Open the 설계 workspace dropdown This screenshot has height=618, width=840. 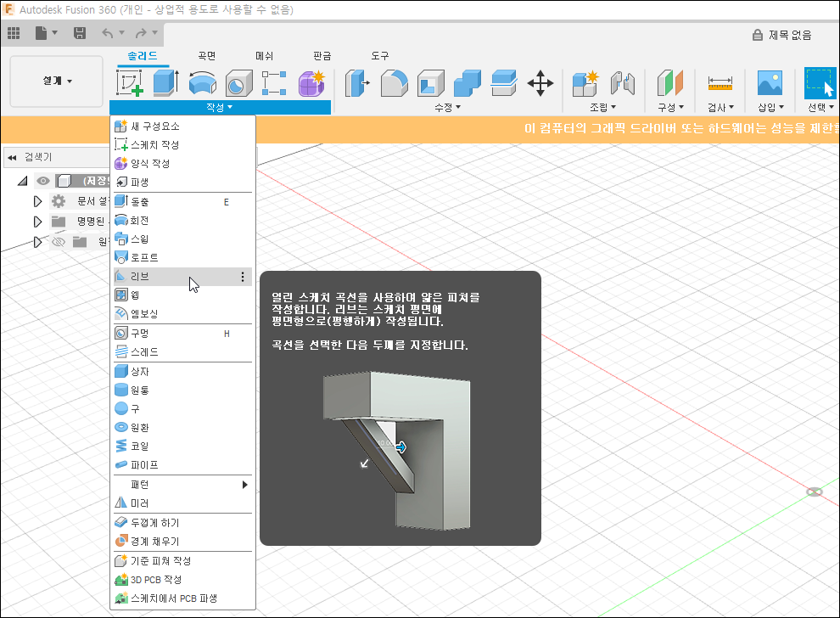57,81
